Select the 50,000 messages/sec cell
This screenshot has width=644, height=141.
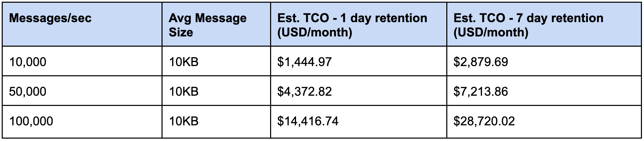click(28, 91)
